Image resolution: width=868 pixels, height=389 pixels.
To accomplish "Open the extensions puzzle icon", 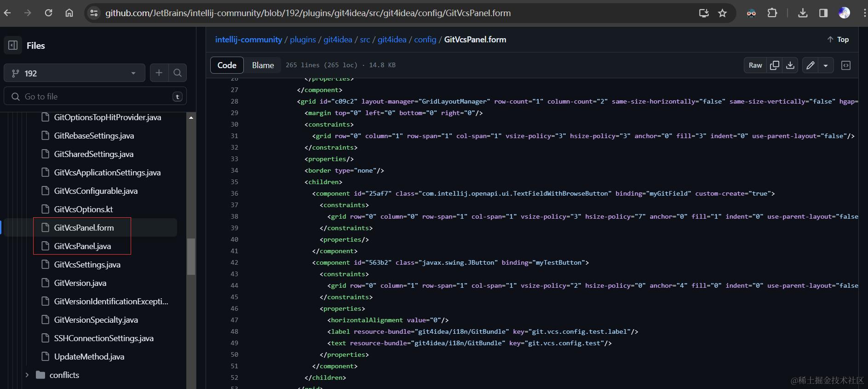I will tap(772, 13).
